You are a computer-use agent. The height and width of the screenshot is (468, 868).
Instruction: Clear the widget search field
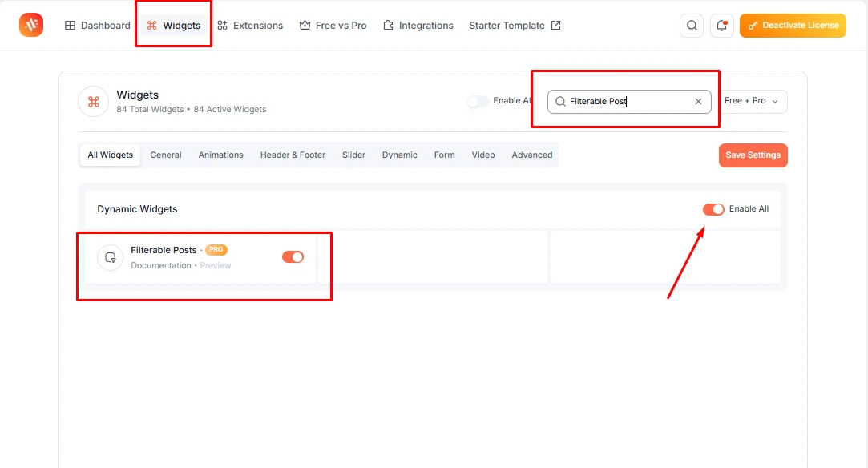click(x=698, y=101)
